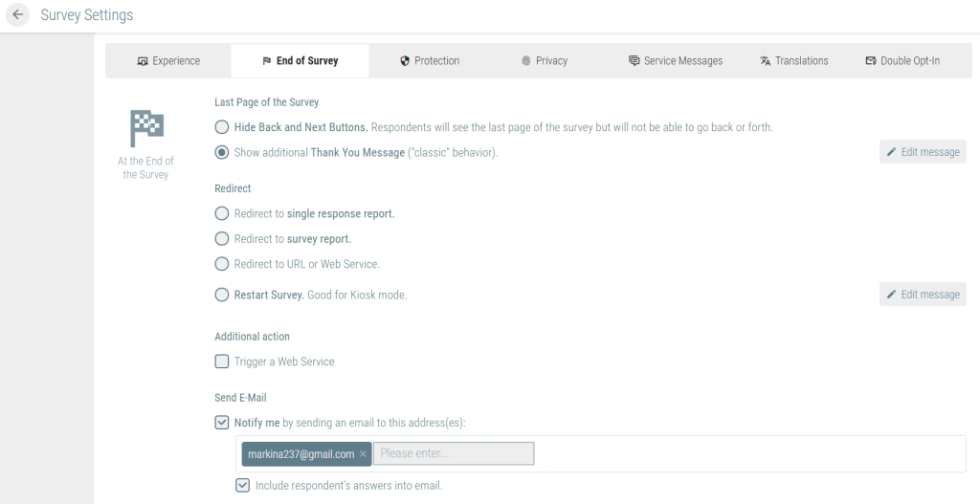
Task: Click the pencil icon on Restart Survey Edit message
Action: 891,295
